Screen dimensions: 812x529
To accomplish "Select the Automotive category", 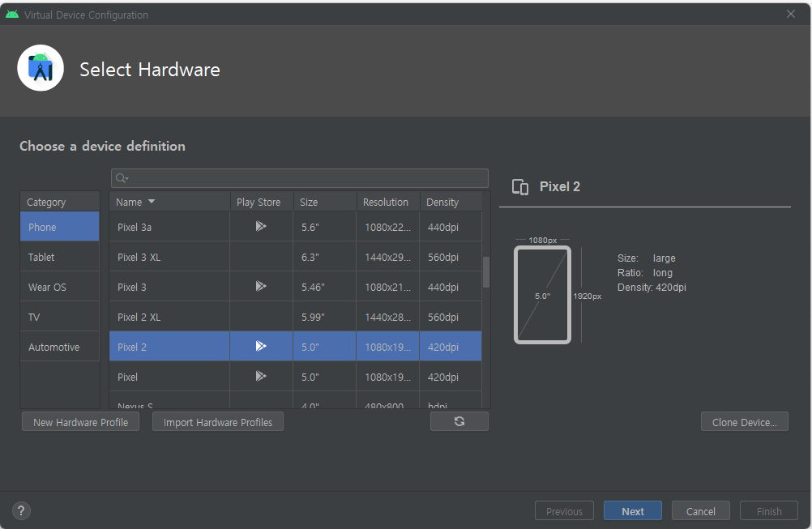I will (59, 347).
